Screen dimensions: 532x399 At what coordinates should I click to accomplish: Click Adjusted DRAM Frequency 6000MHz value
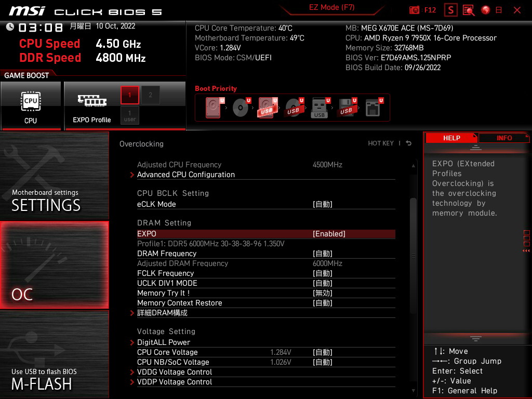(x=327, y=263)
